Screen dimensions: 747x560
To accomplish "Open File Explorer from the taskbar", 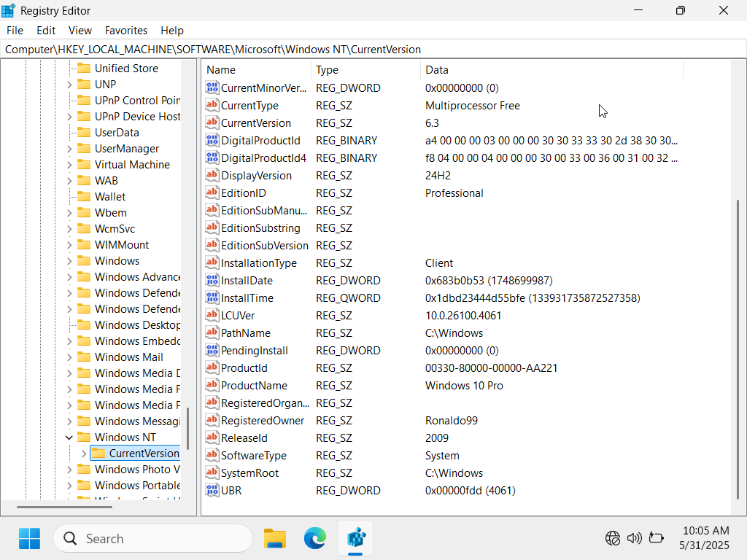I will [275, 539].
